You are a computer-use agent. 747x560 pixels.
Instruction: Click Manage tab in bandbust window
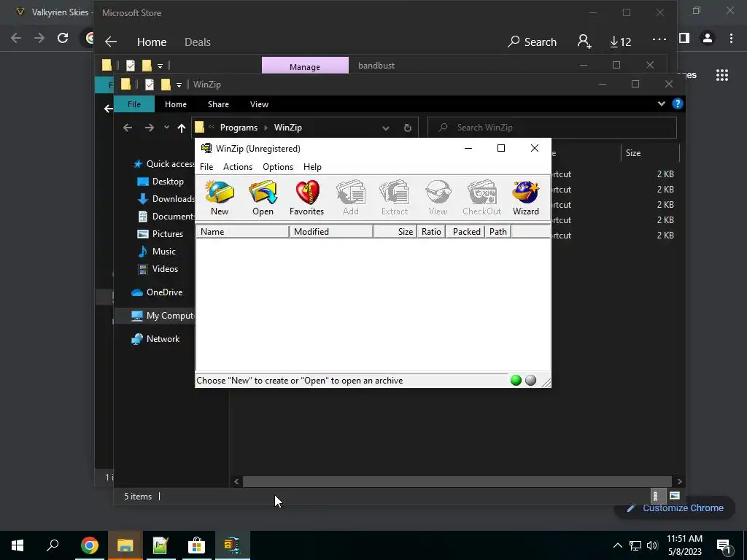[x=305, y=66]
